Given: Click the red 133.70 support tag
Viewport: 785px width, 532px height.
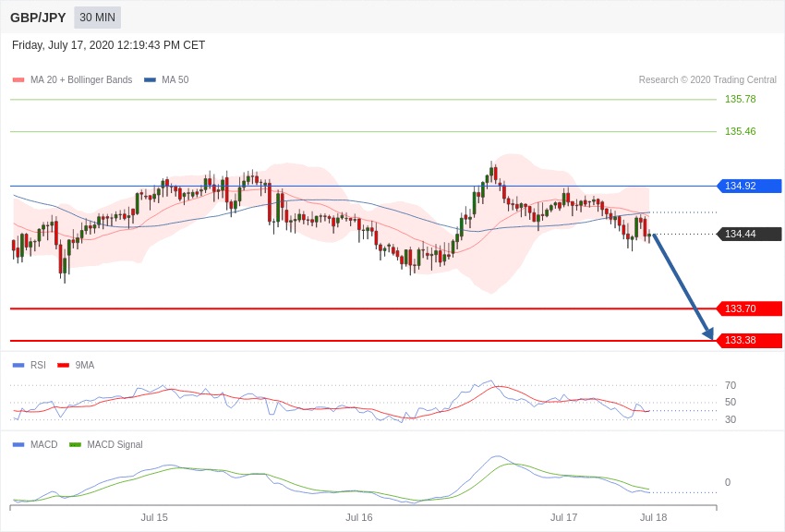Looking at the screenshot, I should [x=749, y=308].
